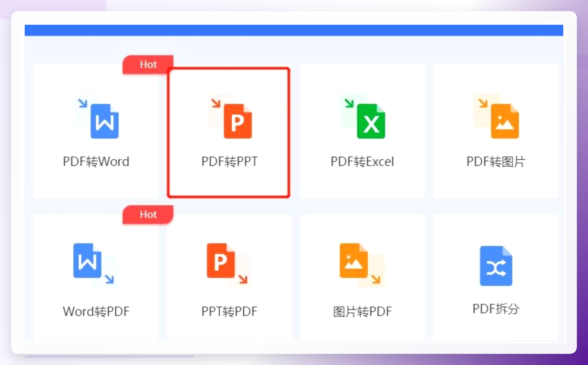Select the orange PDF to PPT icon

(229, 117)
